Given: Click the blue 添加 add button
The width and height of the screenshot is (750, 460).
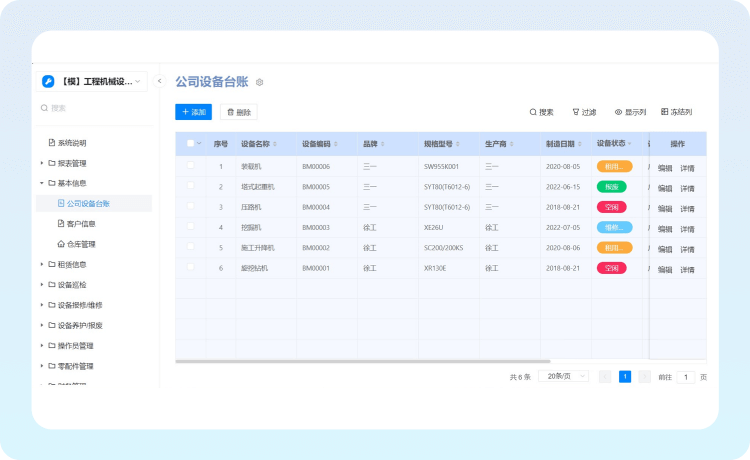Looking at the screenshot, I should (x=193, y=113).
